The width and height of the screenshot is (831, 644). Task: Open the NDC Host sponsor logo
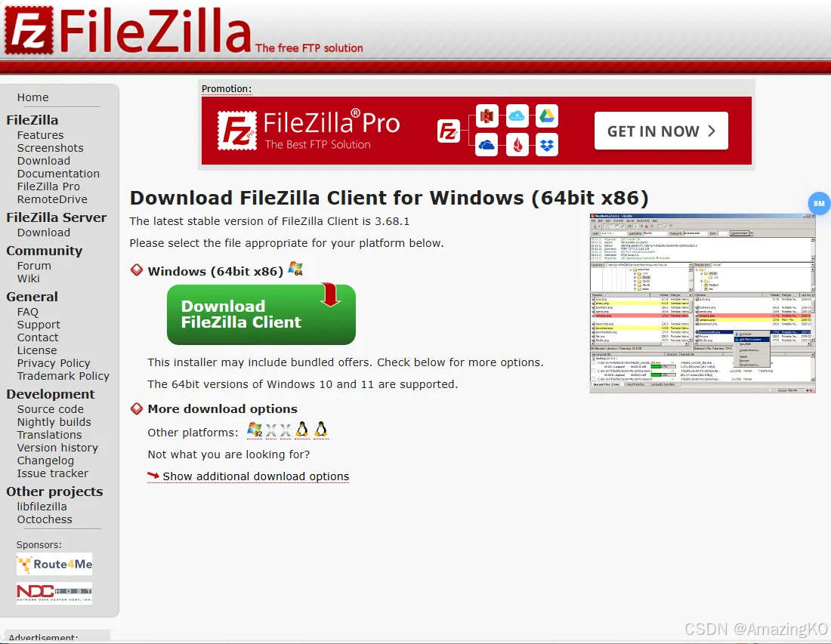pos(54,593)
